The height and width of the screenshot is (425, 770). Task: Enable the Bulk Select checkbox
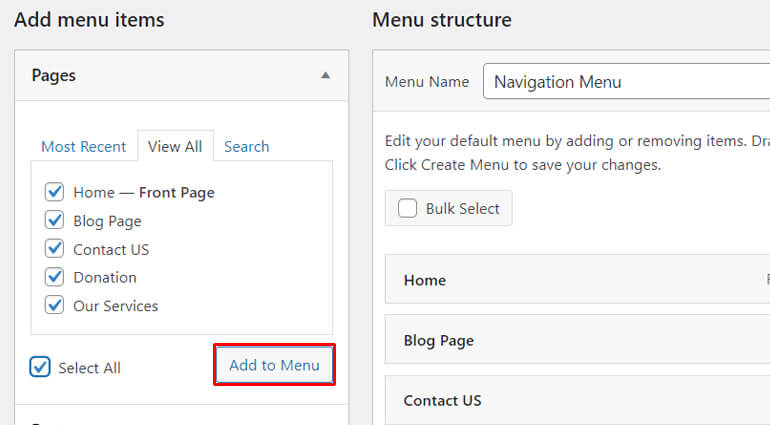click(x=408, y=208)
